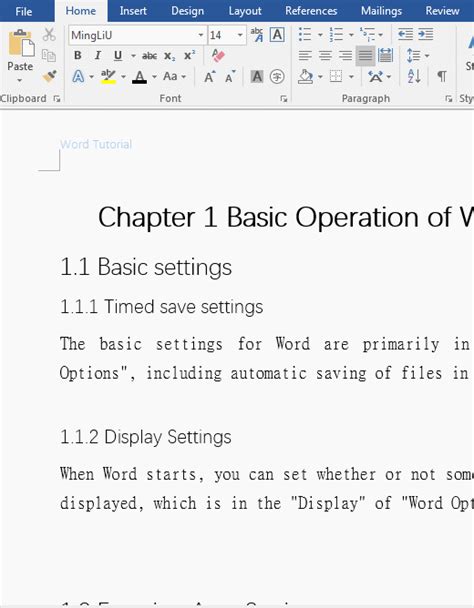Apply Distributed alignment
Image resolution: width=474 pixels, height=608 pixels.
pos(386,56)
